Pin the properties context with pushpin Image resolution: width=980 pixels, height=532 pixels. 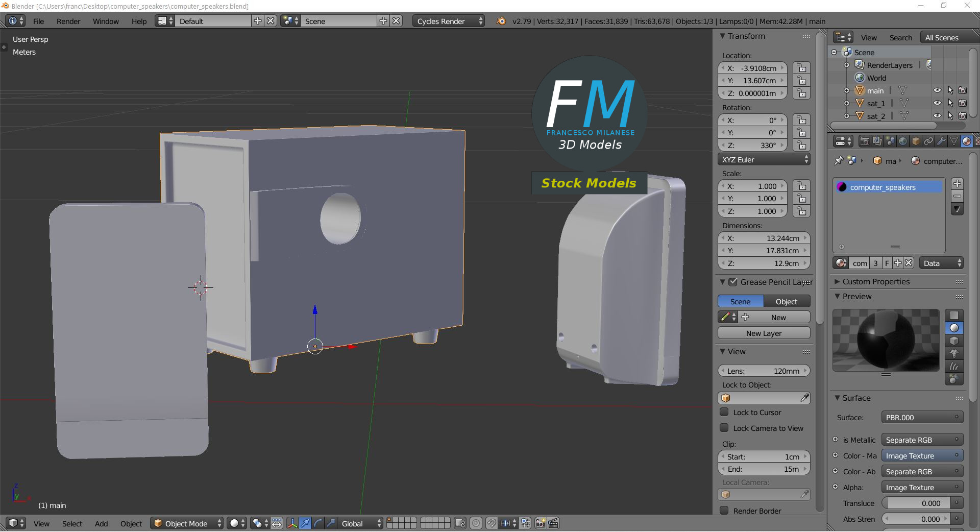tap(838, 161)
